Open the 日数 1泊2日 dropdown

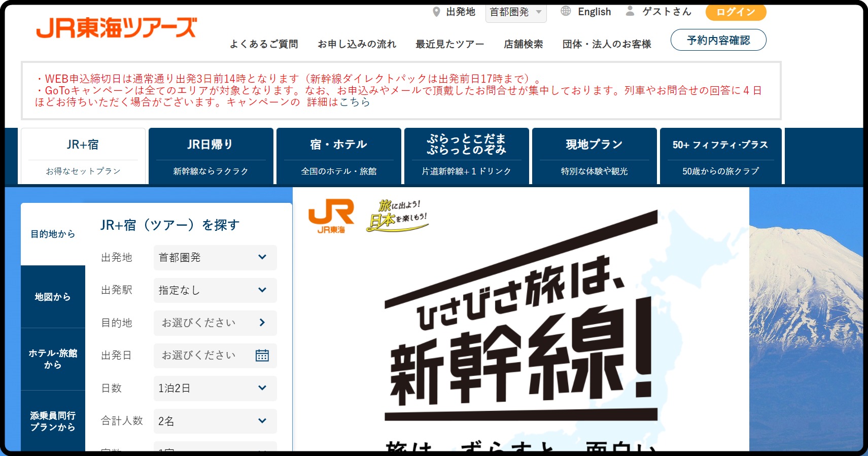tap(215, 388)
